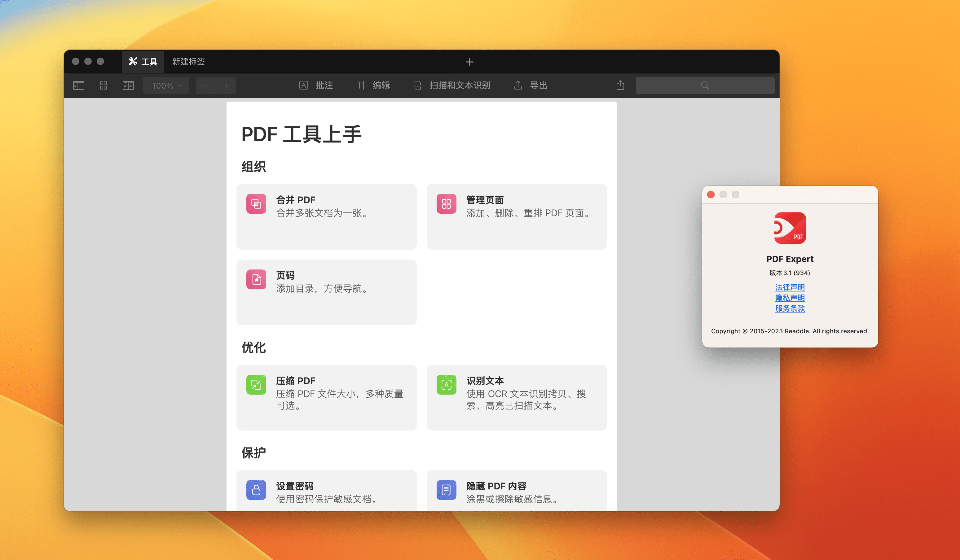Image resolution: width=960 pixels, height=560 pixels.
Task: Click the Recognize Text OCR icon
Action: (446, 384)
